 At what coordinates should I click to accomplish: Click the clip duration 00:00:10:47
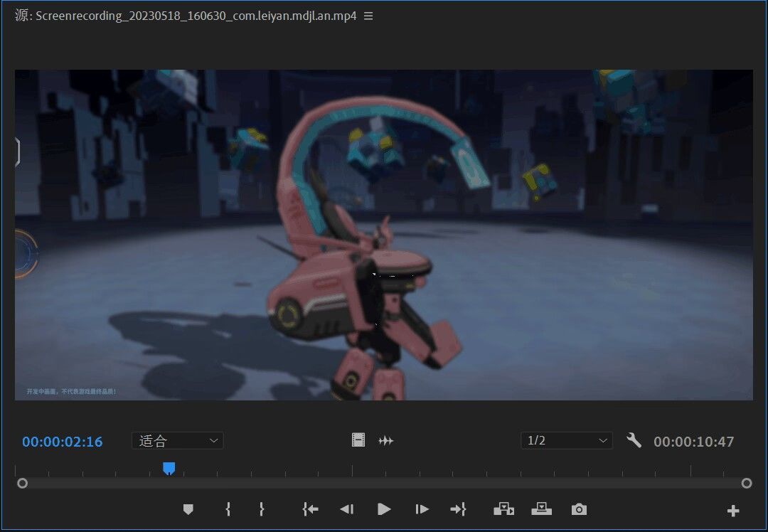click(693, 442)
